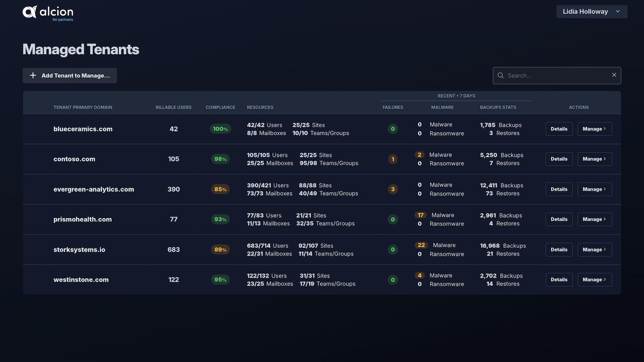Click westinstone.com malware count badge 4
644x362 pixels.
click(420, 275)
